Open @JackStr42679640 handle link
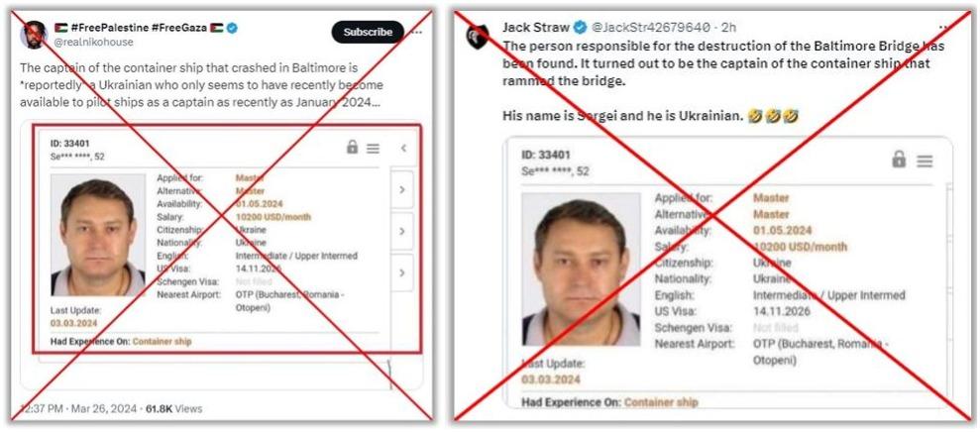Image resolution: width=980 pixels, height=432 pixels. click(651, 27)
